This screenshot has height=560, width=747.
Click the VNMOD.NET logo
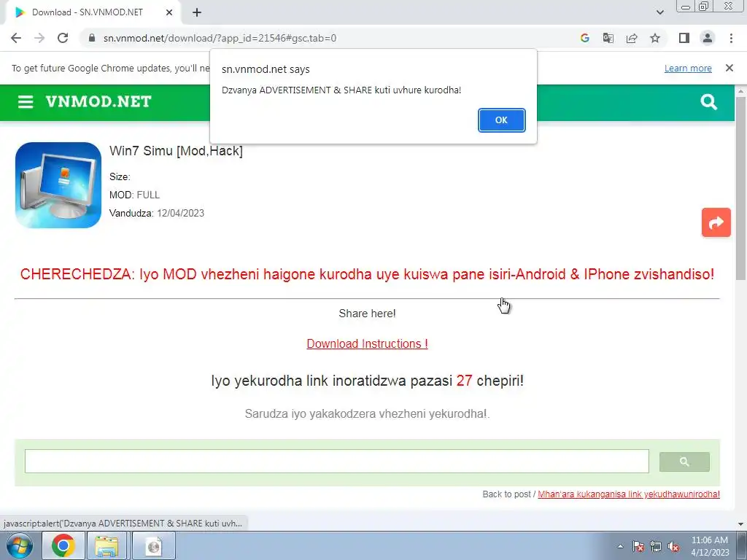point(98,101)
